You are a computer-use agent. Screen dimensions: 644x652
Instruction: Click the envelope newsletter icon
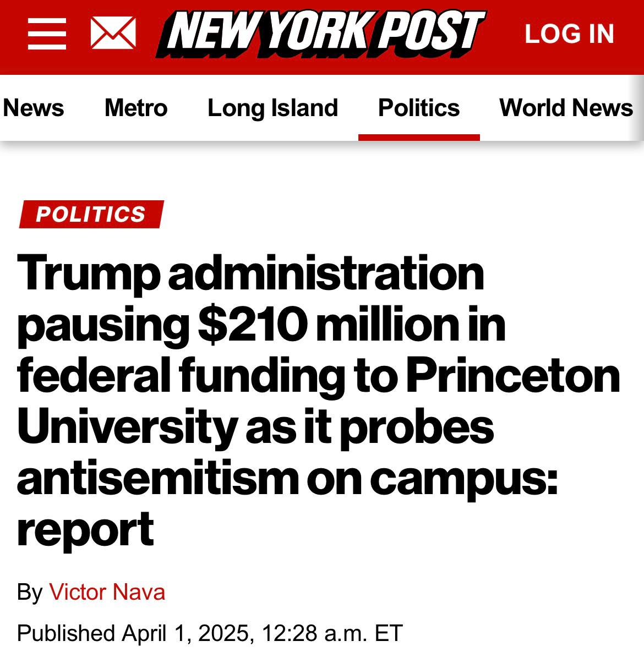click(x=113, y=34)
